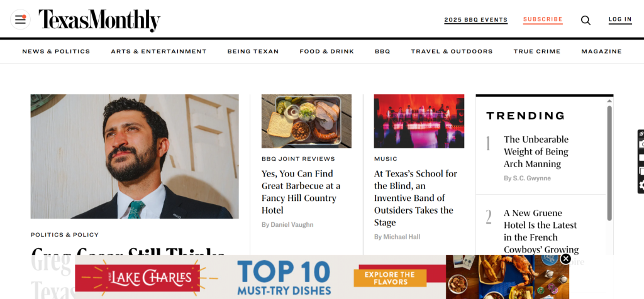Open 2025 BBQ Events link
This screenshot has height=299, width=644.
475,19
